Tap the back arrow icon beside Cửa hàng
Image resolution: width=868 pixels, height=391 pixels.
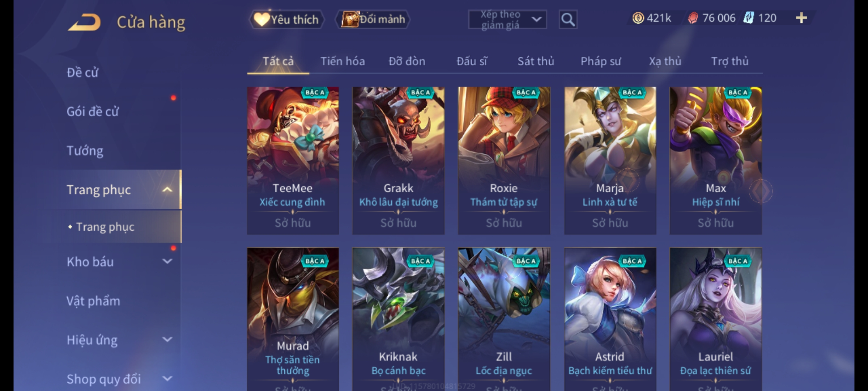click(84, 22)
